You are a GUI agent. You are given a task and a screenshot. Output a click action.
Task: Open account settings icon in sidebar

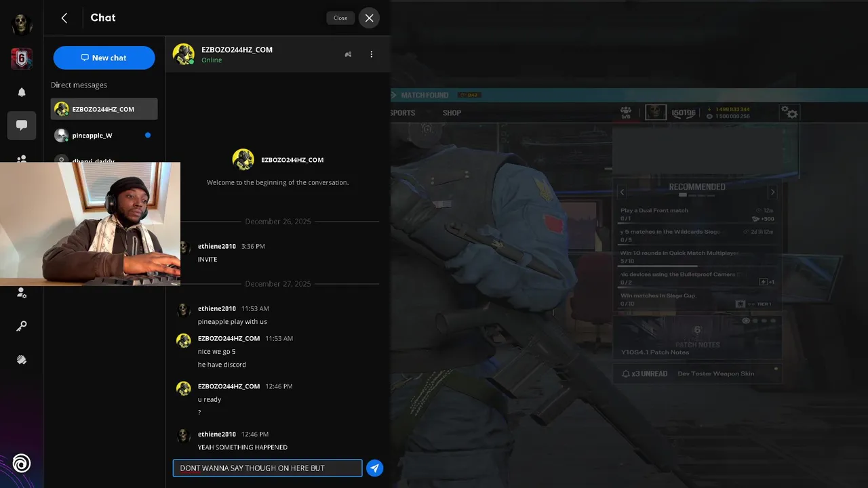click(x=22, y=293)
